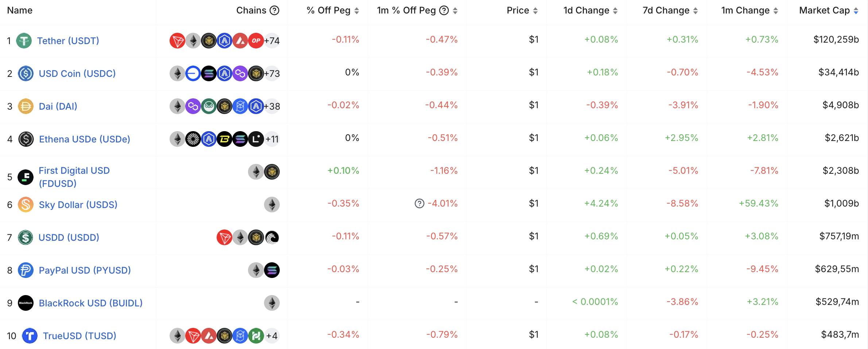Image resolution: width=868 pixels, height=349 pixels.
Task: Open the TrueUSD (TUSD) link
Action: point(80,336)
